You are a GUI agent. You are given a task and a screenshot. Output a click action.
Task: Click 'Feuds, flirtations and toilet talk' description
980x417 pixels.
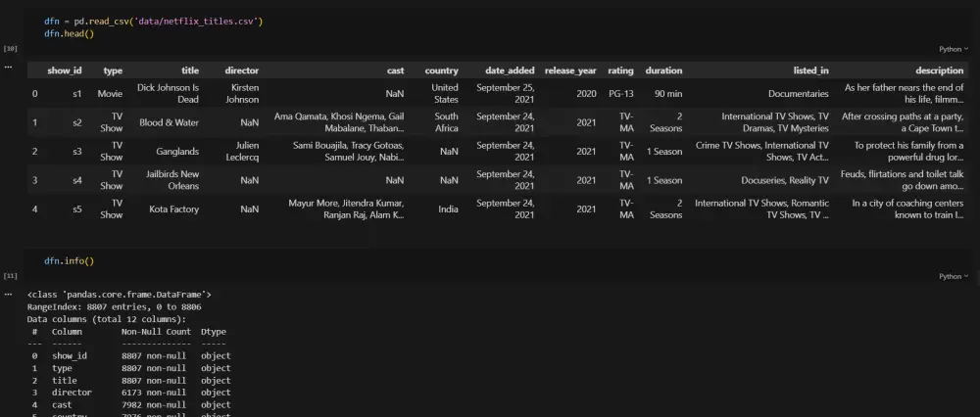click(x=903, y=180)
